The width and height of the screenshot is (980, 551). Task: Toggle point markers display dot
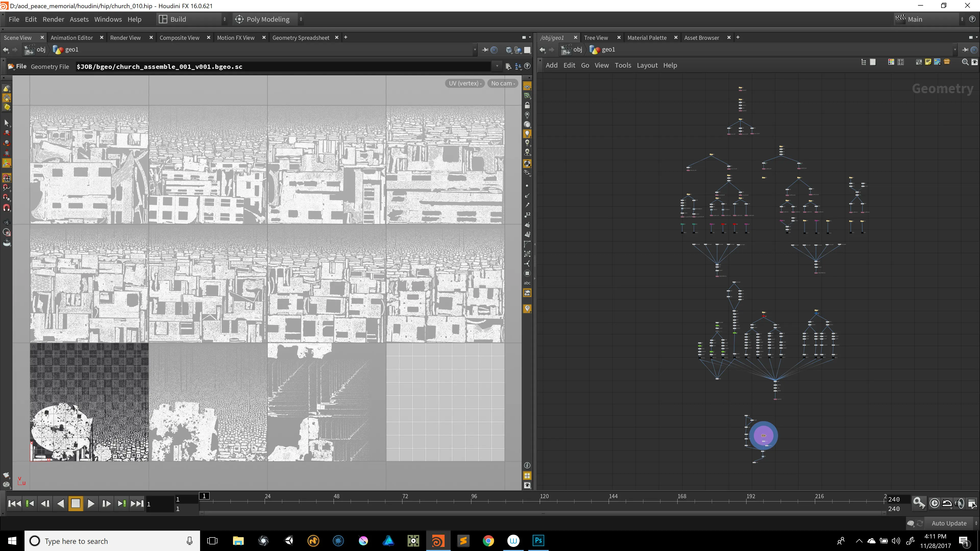(x=527, y=186)
